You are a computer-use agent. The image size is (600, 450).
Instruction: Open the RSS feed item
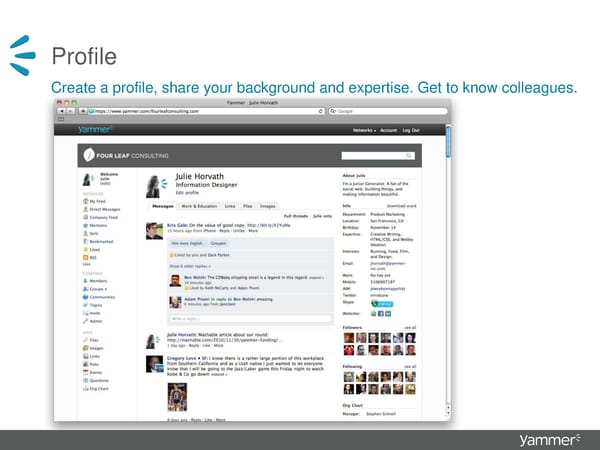click(x=93, y=257)
